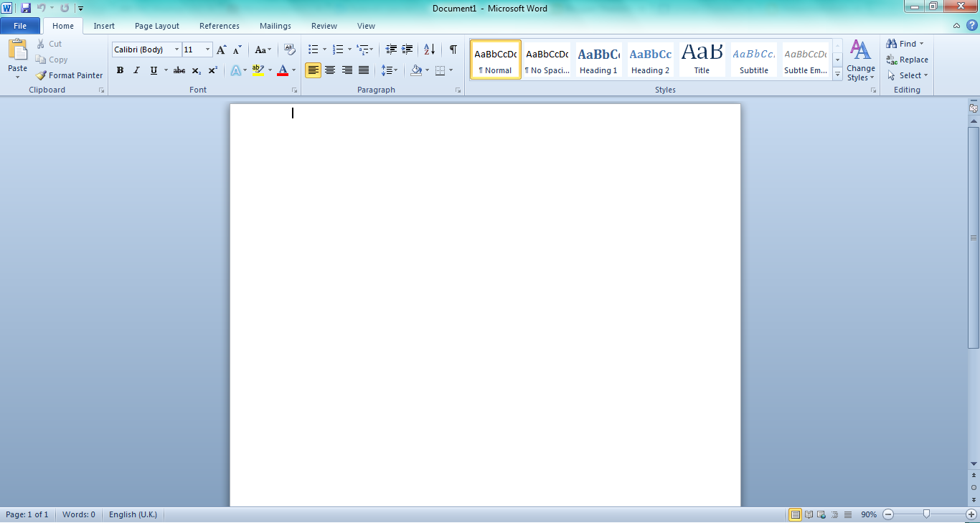Viewport: 980px width, 523px height.
Task: Open the font name dropdown
Action: point(176,50)
